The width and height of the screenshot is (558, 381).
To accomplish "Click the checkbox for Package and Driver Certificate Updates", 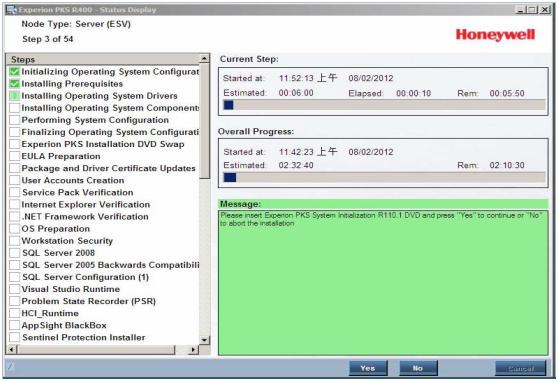I will 15,168.
